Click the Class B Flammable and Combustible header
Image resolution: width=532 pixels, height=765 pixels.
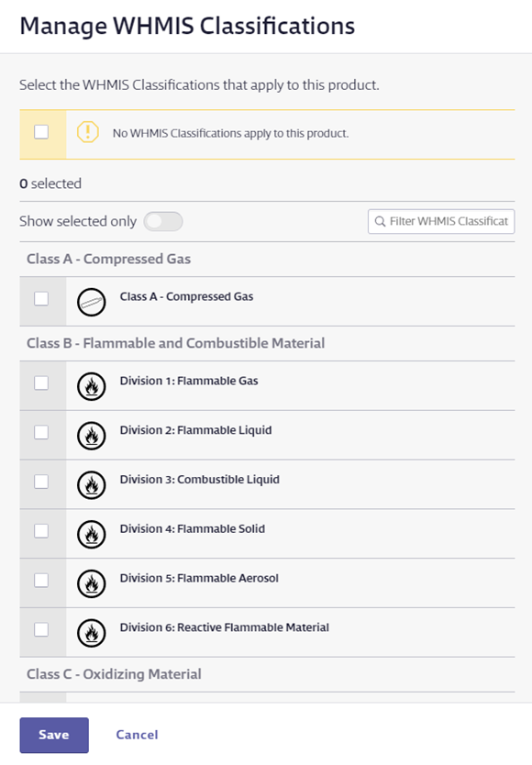pyautogui.click(x=176, y=343)
